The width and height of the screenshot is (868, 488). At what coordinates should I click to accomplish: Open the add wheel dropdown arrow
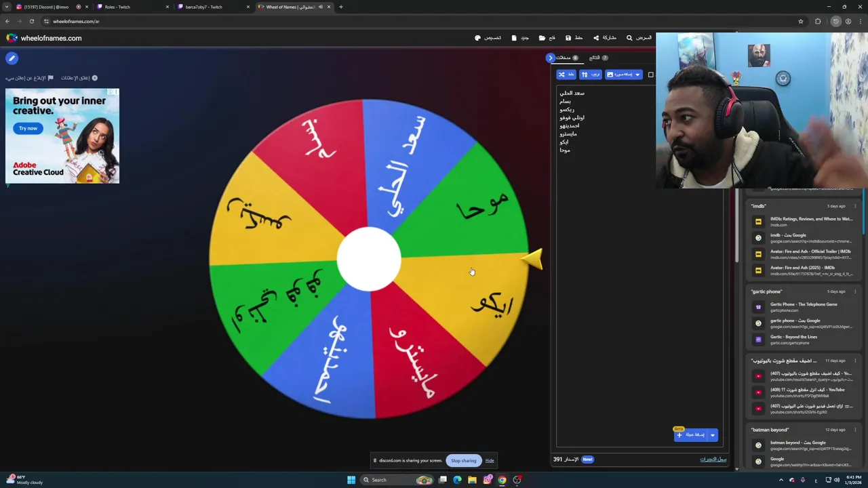(712, 435)
